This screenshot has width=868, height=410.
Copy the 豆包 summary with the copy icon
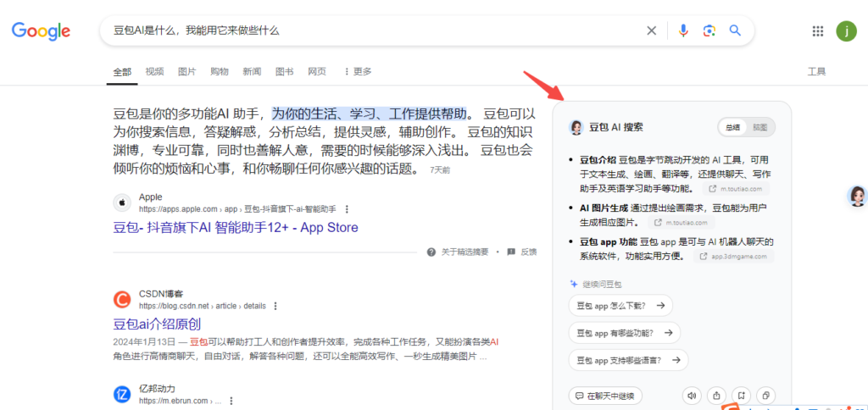coord(765,396)
